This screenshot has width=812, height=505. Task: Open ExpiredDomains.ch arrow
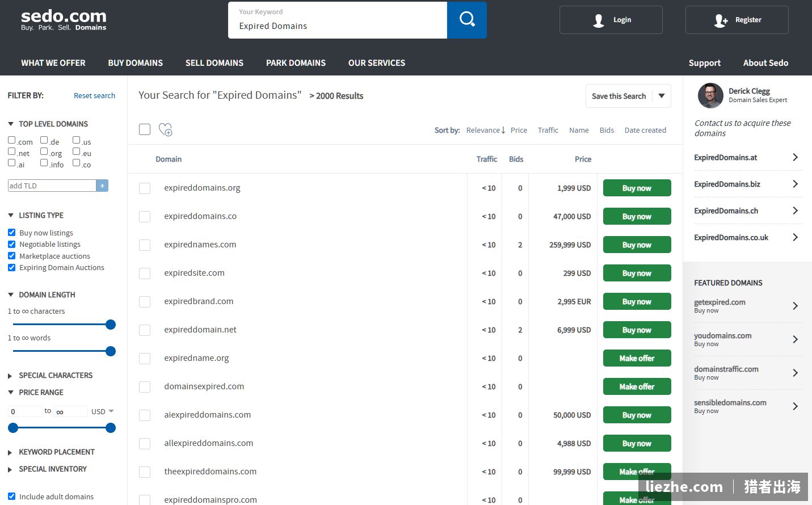click(795, 211)
